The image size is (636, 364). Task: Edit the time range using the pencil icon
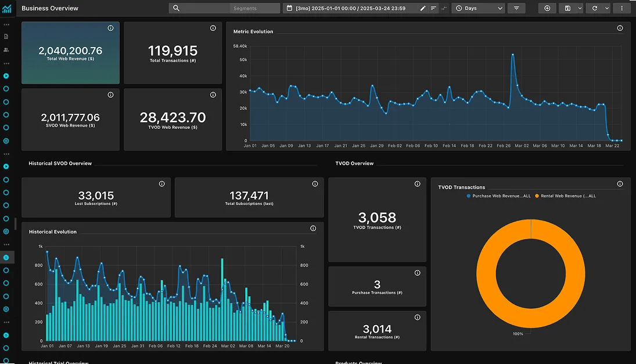[423, 8]
